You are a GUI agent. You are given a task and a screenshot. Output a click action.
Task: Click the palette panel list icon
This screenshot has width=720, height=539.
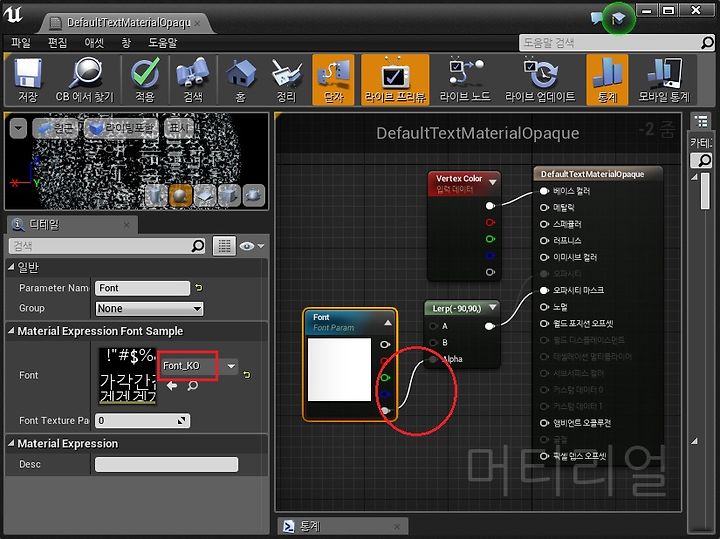pyautogui.click(x=701, y=122)
